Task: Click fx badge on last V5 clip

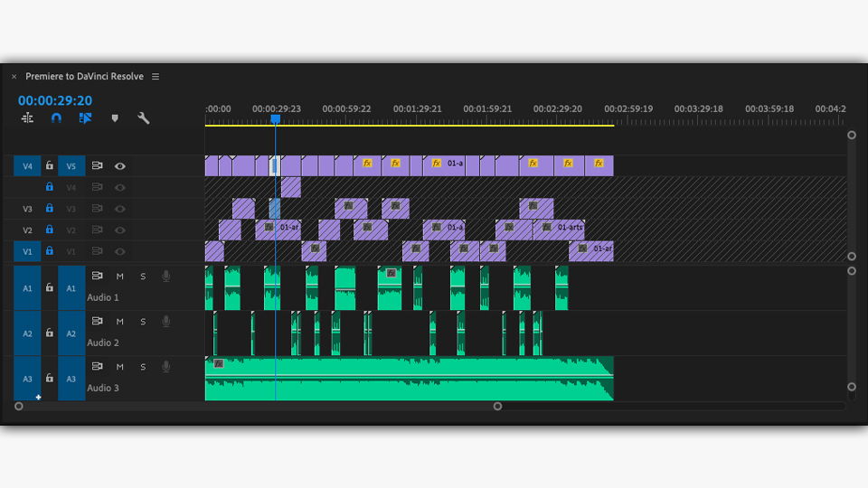Action: click(x=599, y=164)
